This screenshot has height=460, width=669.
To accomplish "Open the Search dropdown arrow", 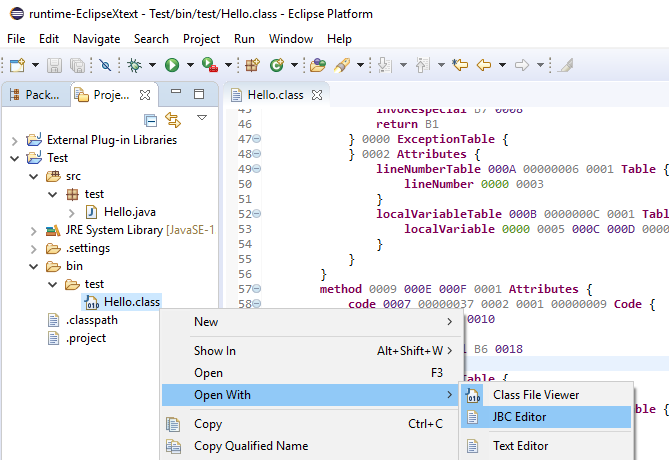I will pyautogui.click(x=360, y=65).
